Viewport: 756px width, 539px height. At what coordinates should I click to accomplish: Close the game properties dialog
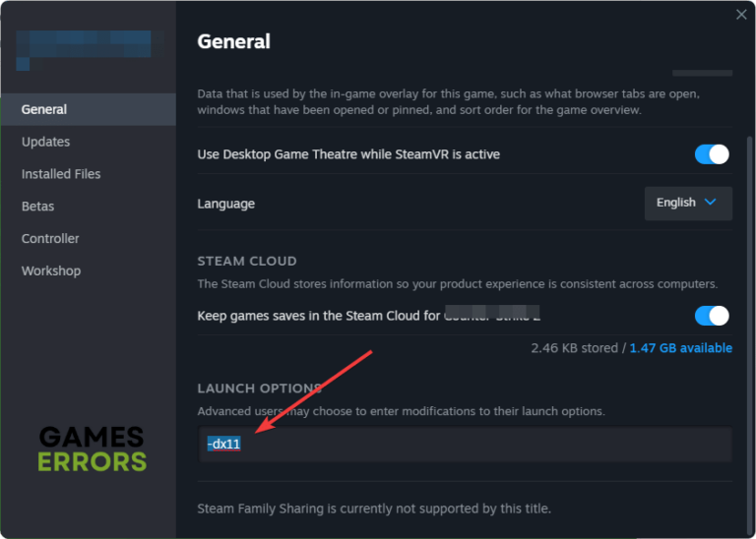pos(741,14)
